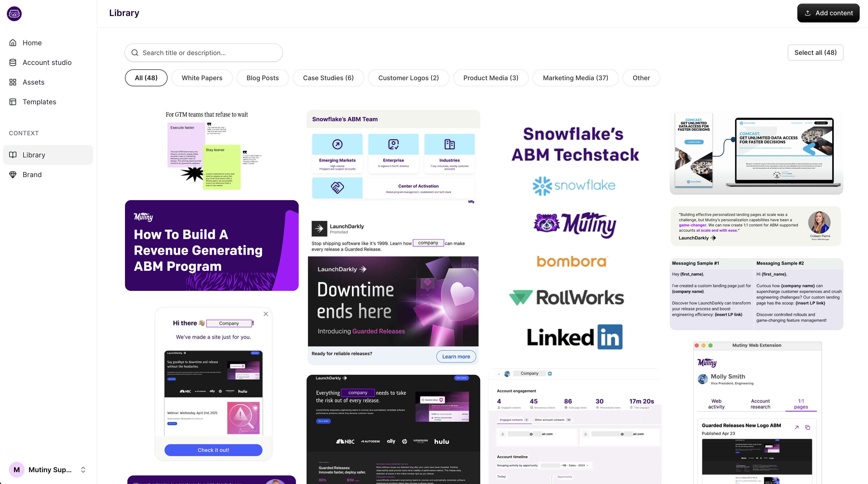Click Enterprise icon tile in Snowflake ABM Team
Screen dimensions: 868x484
point(393,144)
